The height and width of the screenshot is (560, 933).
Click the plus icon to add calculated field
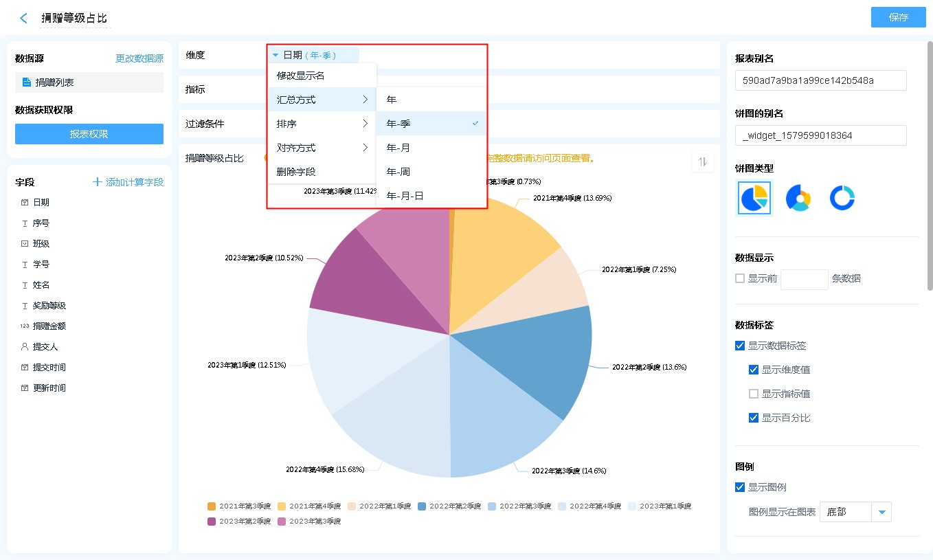[x=98, y=182]
